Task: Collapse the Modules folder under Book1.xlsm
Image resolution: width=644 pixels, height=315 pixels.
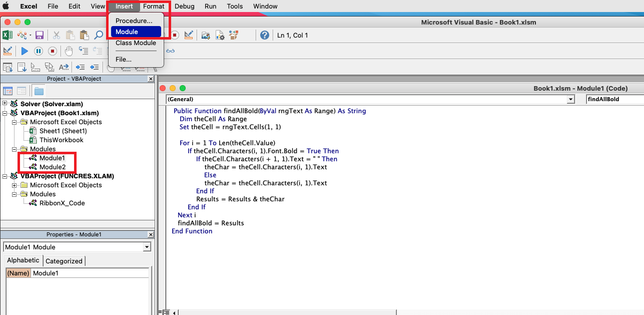Action: (x=14, y=149)
